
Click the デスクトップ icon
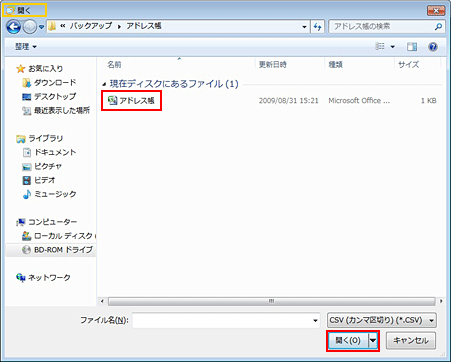point(26,97)
